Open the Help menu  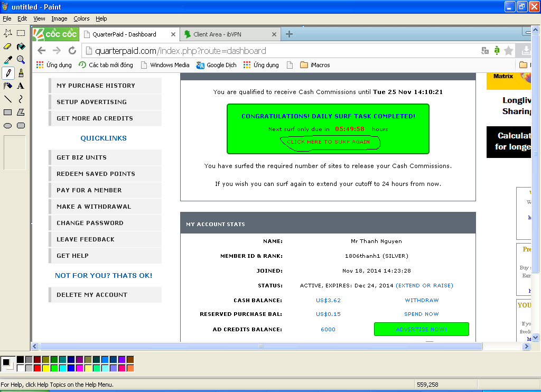tap(101, 18)
